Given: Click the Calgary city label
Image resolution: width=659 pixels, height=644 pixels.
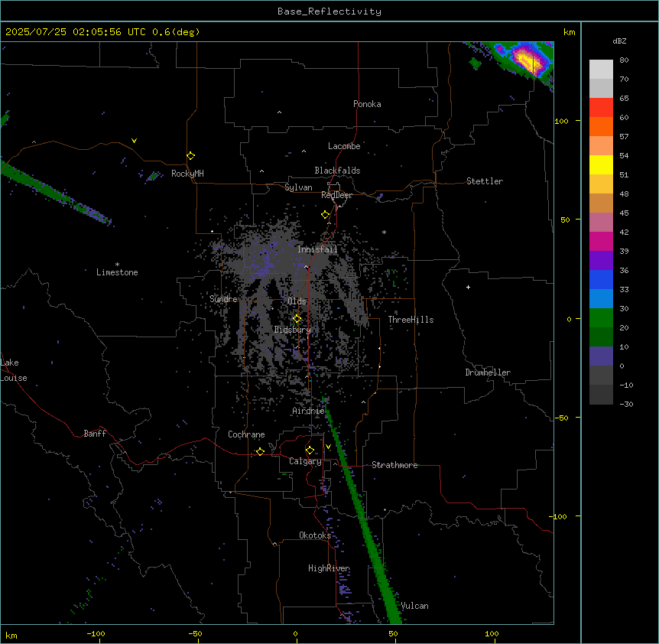Looking at the screenshot, I should tap(306, 461).
